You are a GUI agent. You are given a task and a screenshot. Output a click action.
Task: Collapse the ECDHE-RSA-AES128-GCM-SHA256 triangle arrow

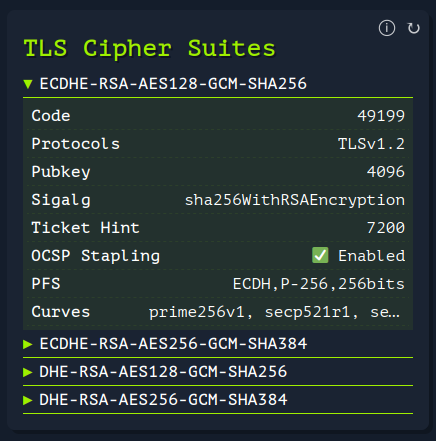28,84
